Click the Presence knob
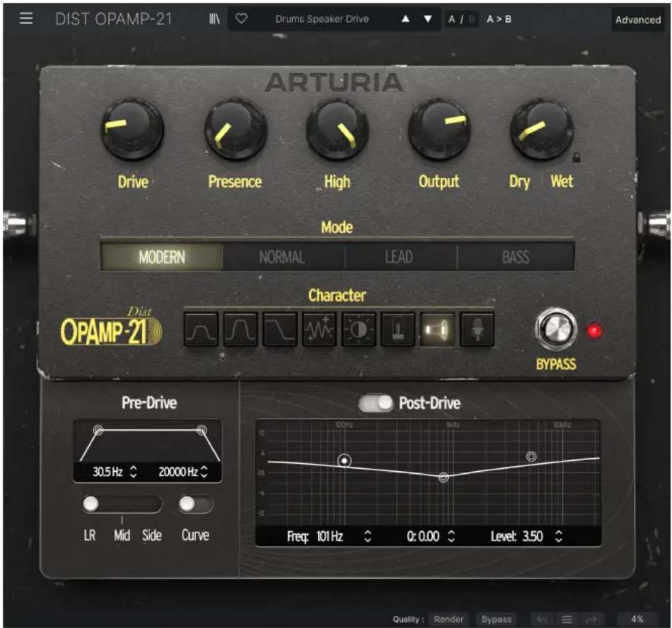The height and width of the screenshot is (628, 672). click(235, 129)
